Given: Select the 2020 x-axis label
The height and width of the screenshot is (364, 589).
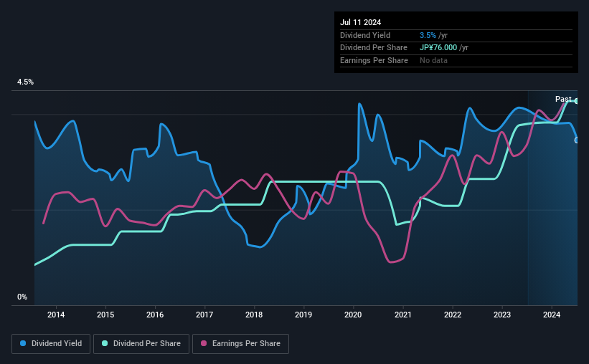Looking at the screenshot, I should click(353, 315).
